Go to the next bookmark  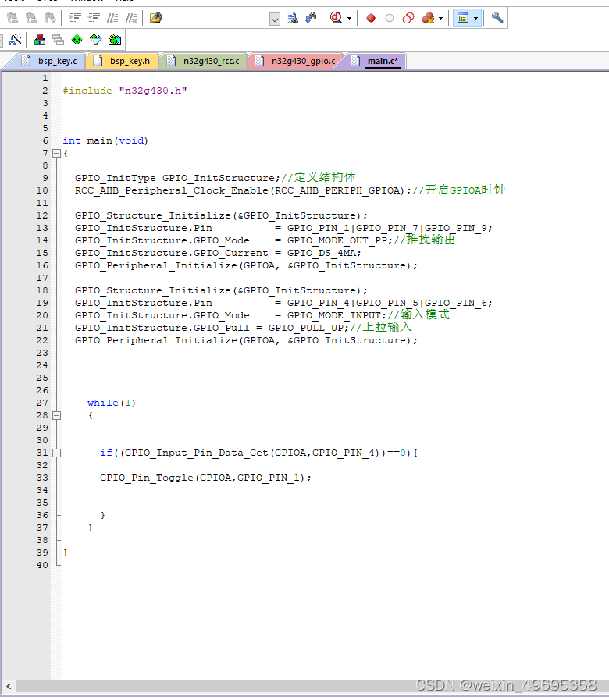point(30,18)
